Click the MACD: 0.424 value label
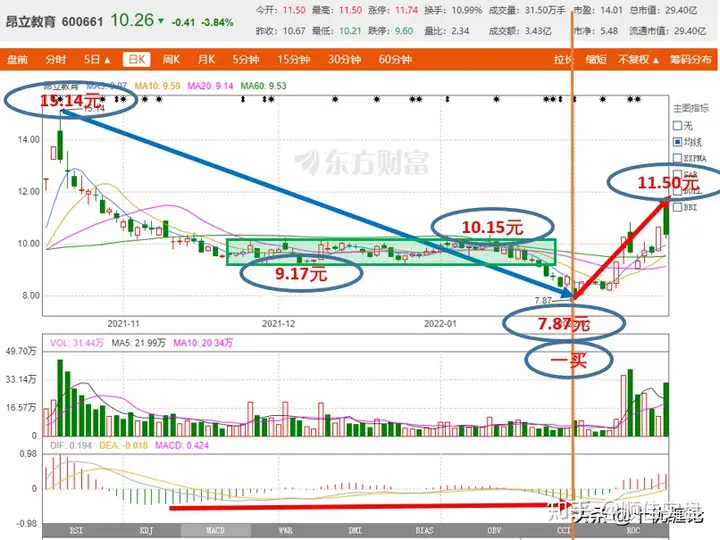This screenshot has height=540, width=720. (x=182, y=445)
